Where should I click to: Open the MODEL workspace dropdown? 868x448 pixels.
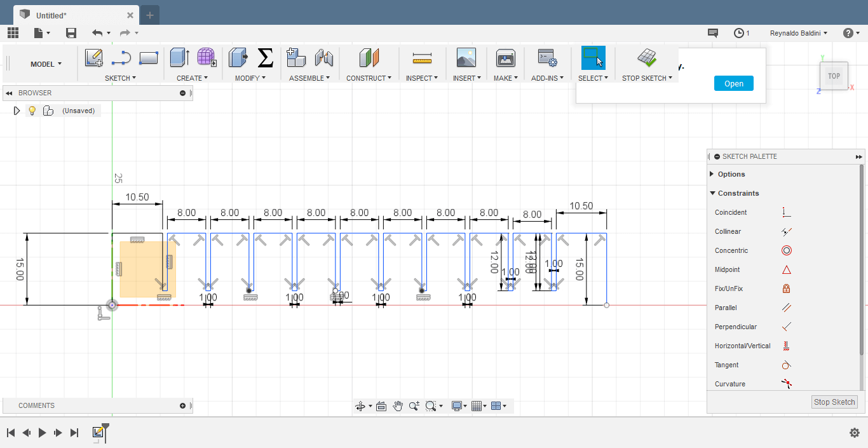tap(46, 64)
